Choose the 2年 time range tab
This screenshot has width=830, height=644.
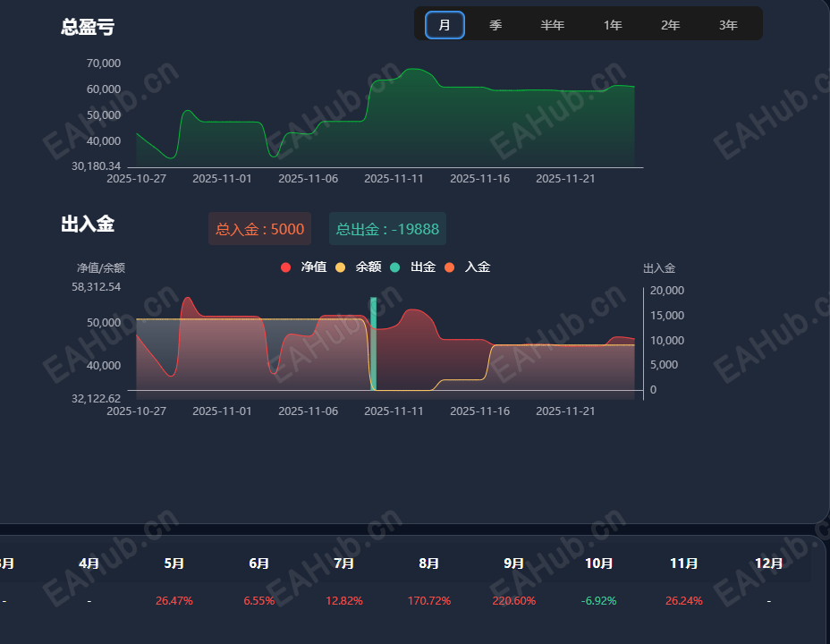[670, 25]
